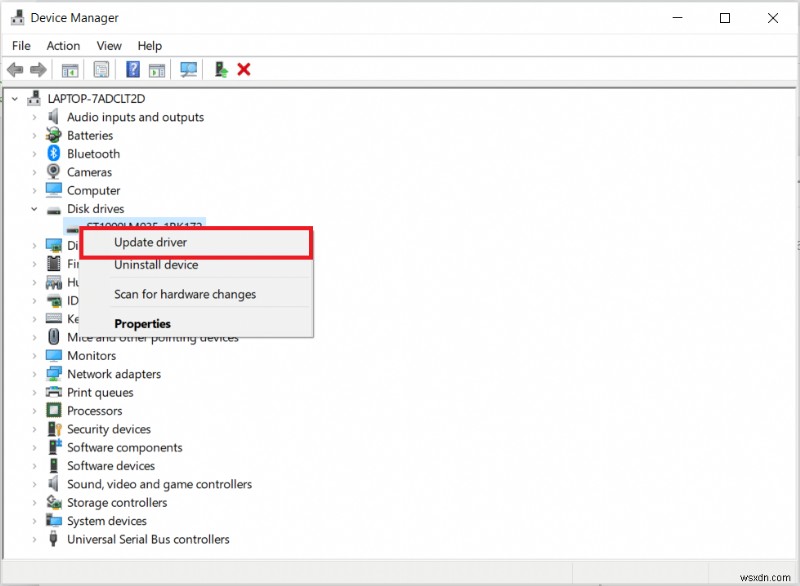Viewport: 800px width, 586px height.
Task: Expand the Storage controllers category
Action: (33, 502)
